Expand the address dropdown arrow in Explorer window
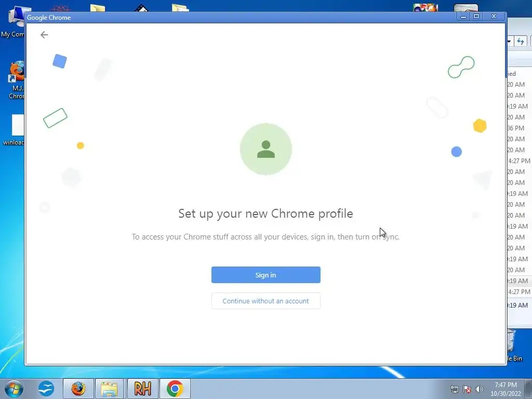Viewport: 532px width, 399px height. [x=509, y=42]
